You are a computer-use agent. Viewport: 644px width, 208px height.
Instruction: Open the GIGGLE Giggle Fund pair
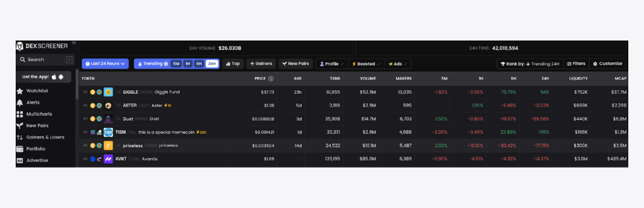point(353,92)
